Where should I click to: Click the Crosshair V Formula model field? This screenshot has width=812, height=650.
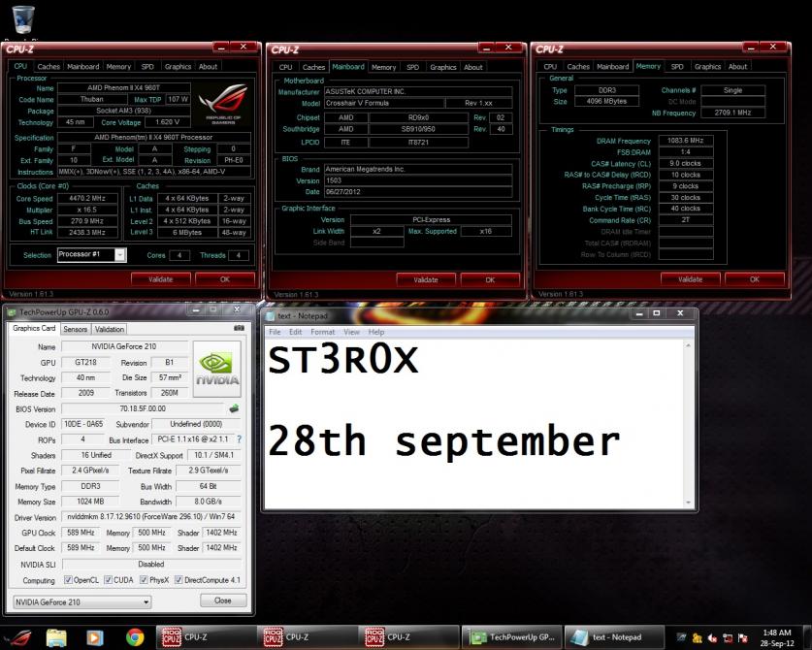[x=384, y=103]
